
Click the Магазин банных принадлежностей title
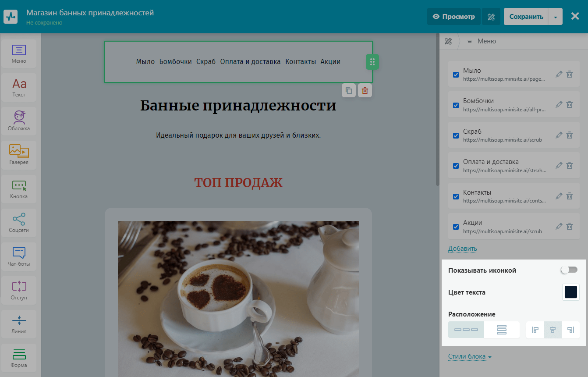click(90, 13)
